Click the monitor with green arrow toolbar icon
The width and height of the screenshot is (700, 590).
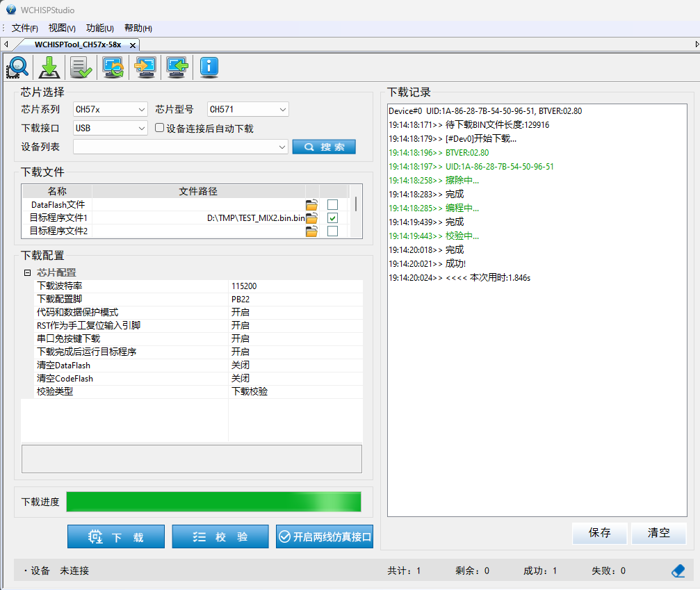coord(177,67)
